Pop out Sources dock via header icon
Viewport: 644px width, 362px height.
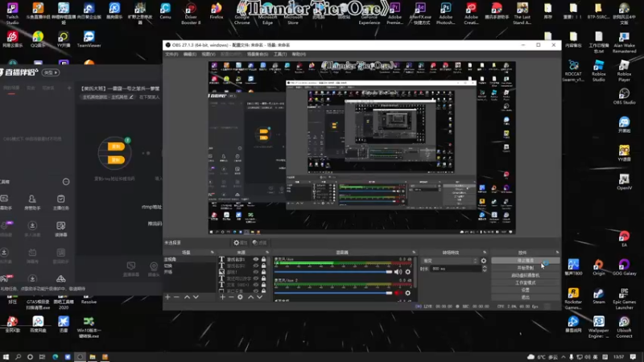pyautogui.click(x=267, y=253)
